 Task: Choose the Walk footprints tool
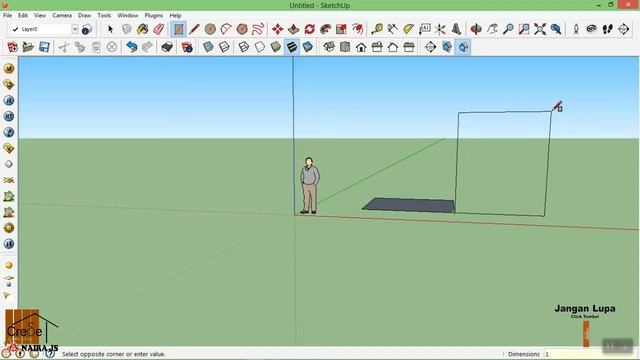[x=608, y=29]
